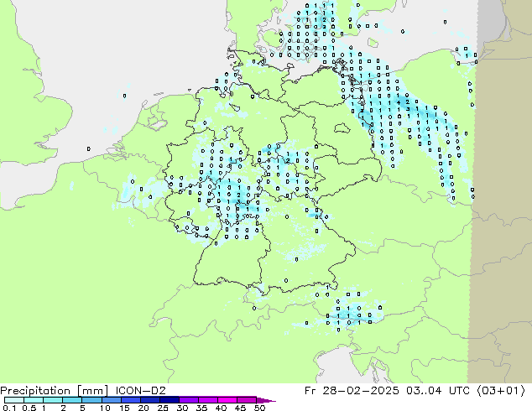Screen dimensions: 532x411
Task: Click the 'ICON-D2' model label
Action: pos(140,391)
